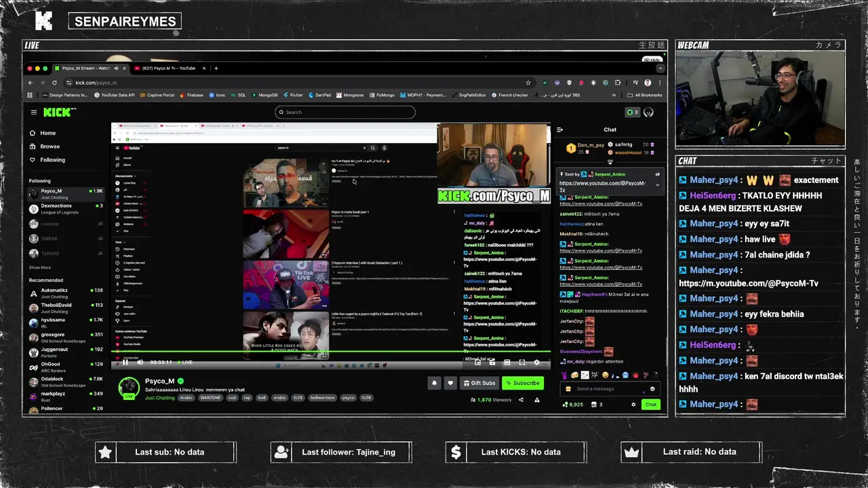
Task: Open the Dexreactions channel in sidebar
Action: 66,209
